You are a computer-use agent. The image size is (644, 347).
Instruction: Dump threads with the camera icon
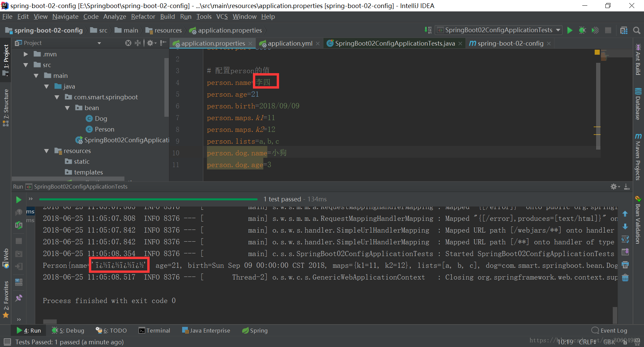19,254
